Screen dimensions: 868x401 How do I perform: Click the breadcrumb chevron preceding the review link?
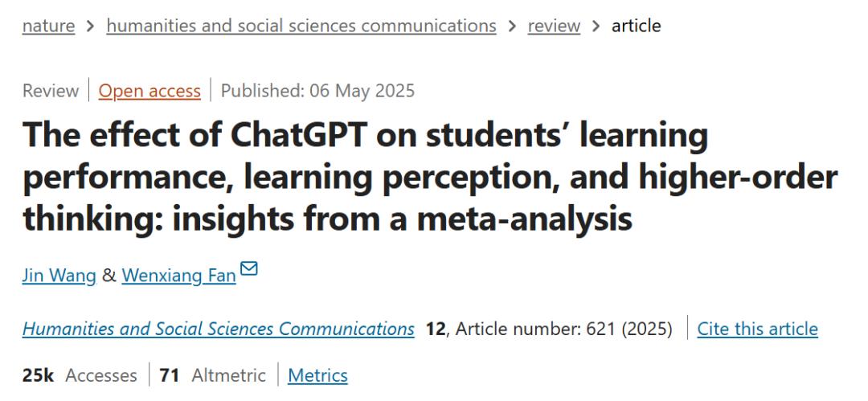[512, 27]
